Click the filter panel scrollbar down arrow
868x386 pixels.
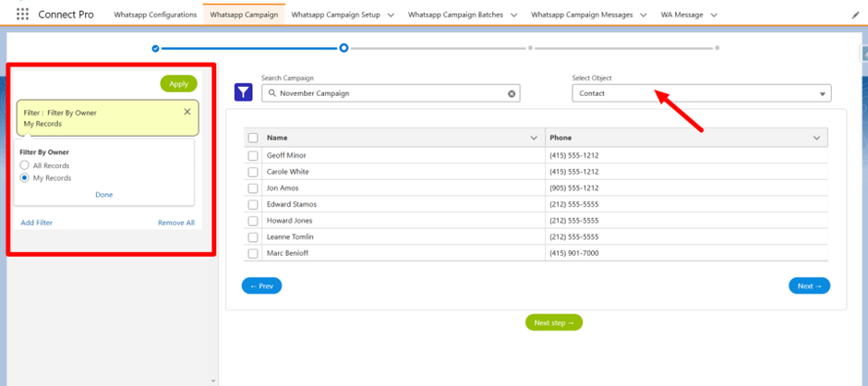point(213,381)
